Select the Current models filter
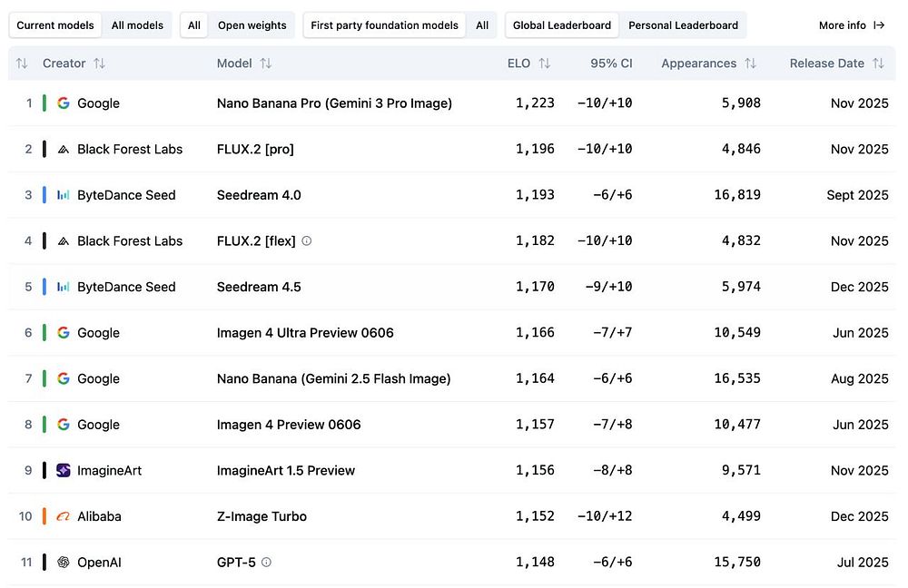 (55, 25)
